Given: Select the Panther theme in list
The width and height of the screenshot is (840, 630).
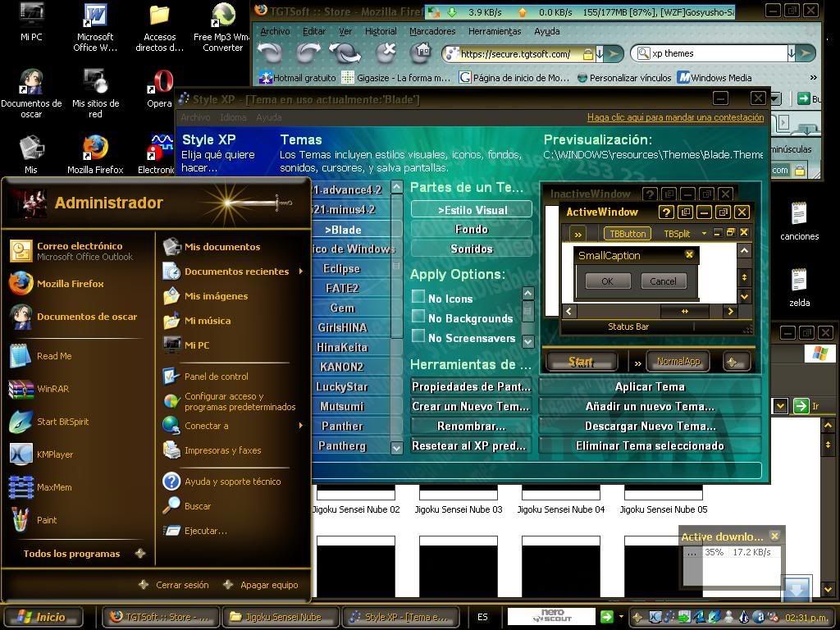Looking at the screenshot, I should point(342,427).
